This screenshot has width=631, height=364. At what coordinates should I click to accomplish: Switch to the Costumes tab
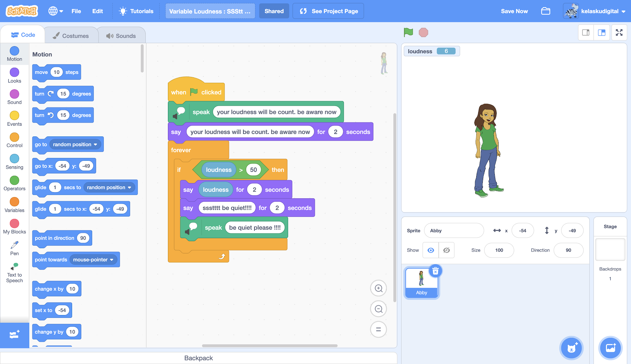[x=71, y=35]
